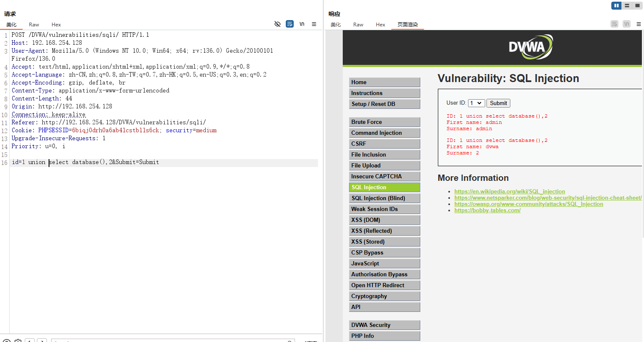Screen dimensions: 644x342
Task: Select the 页面渲染 response tab
Action: point(408,25)
